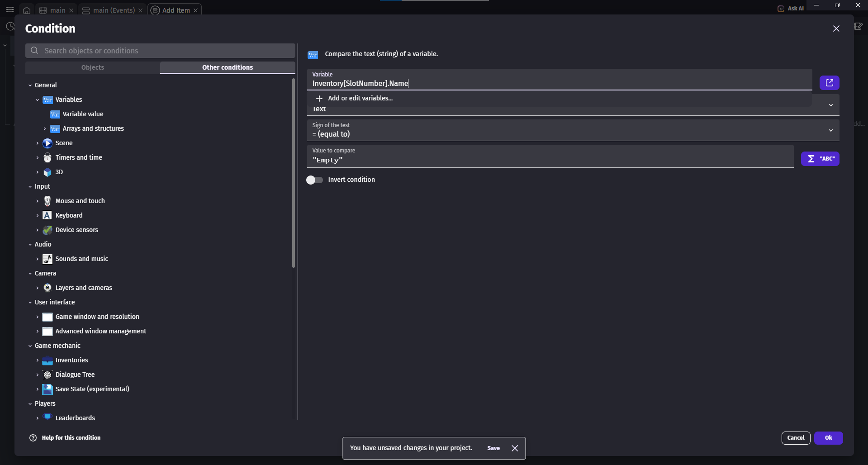The image size is (868, 465).
Task: Click the Ask AI icon
Action: point(781,9)
